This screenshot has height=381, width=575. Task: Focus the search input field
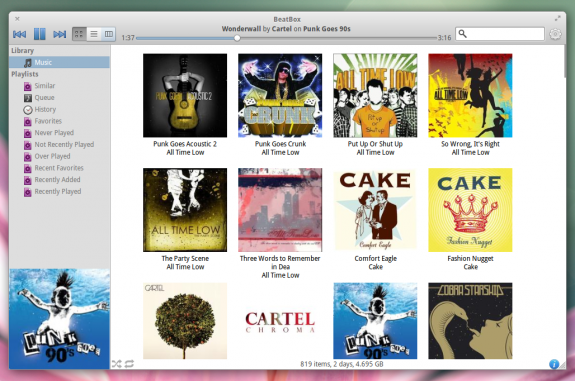500,34
